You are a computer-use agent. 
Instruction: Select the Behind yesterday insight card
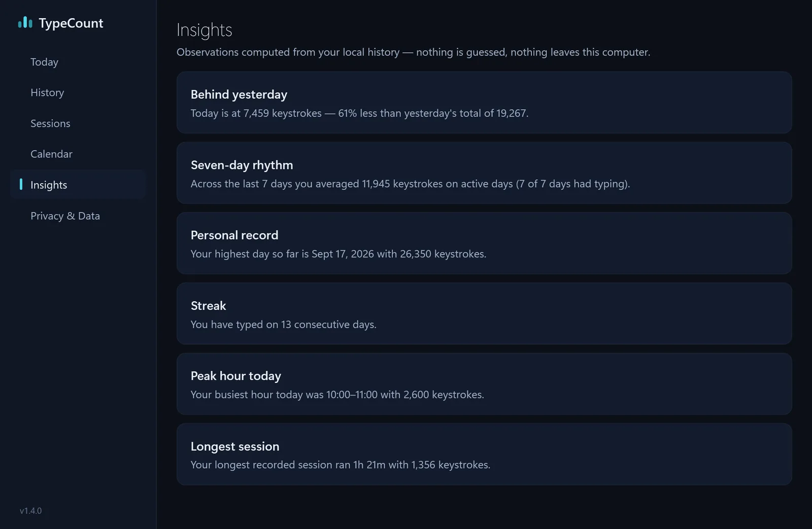(484, 103)
